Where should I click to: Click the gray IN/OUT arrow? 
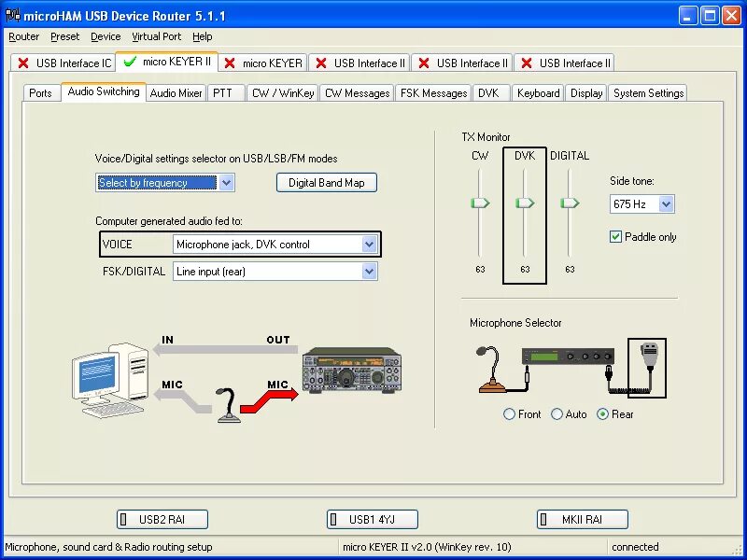click(x=225, y=350)
